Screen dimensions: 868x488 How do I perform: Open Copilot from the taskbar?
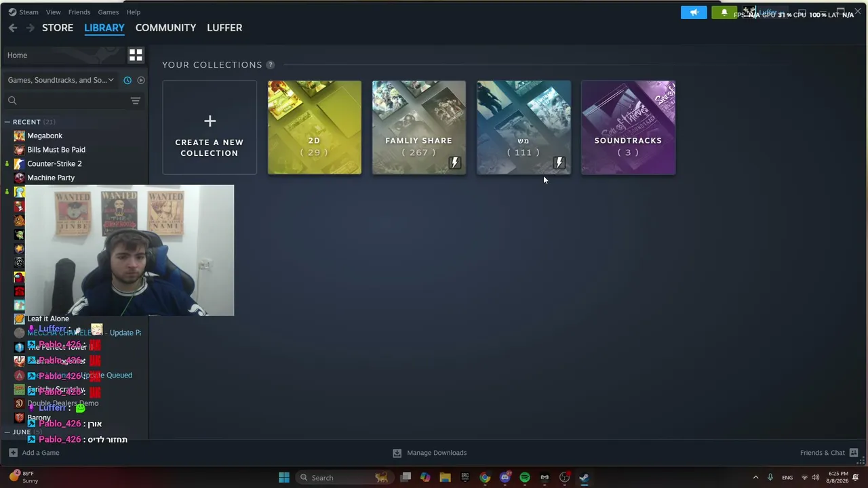(x=425, y=478)
